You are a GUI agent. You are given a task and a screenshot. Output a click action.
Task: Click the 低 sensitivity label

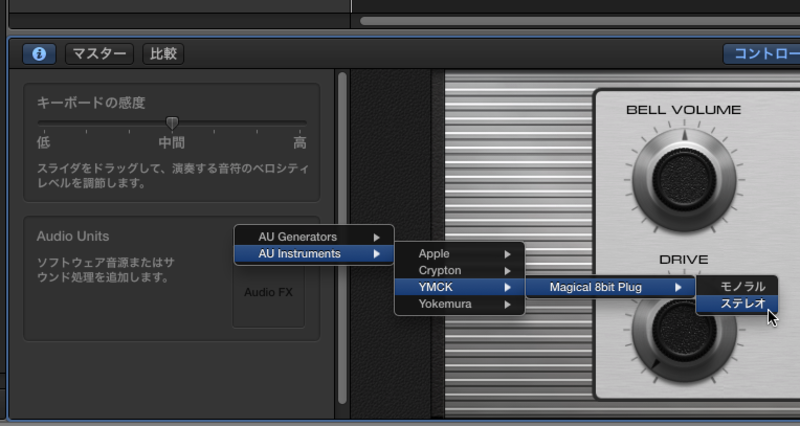click(x=43, y=143)
